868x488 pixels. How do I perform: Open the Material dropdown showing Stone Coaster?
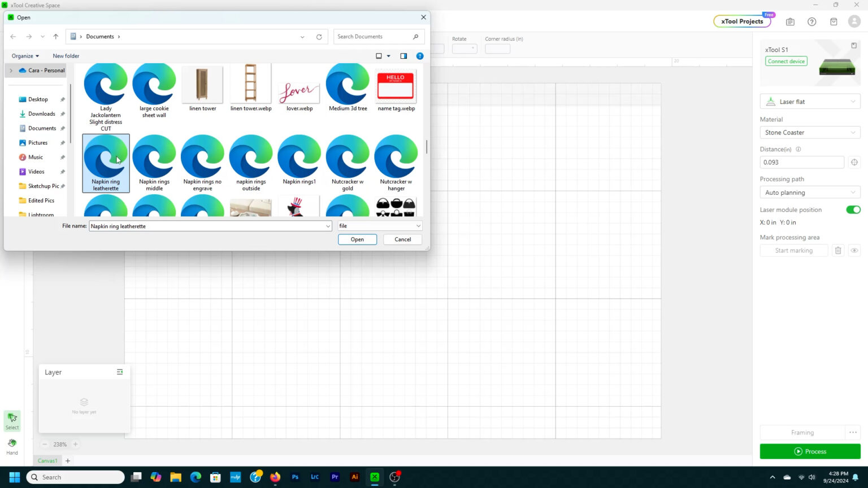[809, 132]
